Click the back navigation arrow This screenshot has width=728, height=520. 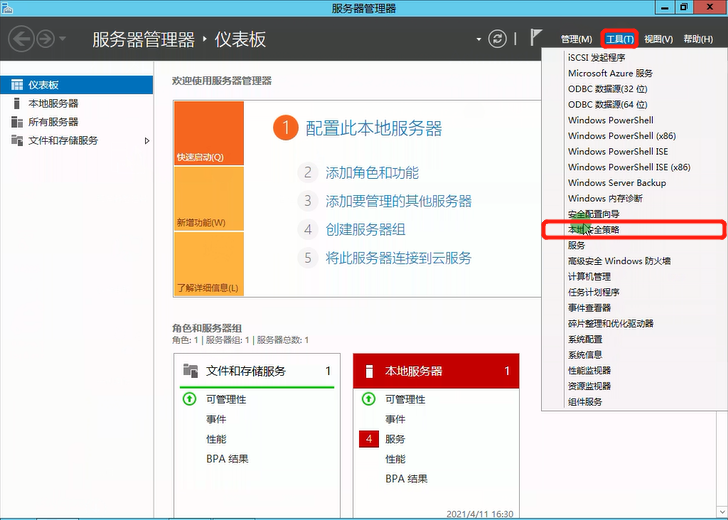(x=21, y=39)
